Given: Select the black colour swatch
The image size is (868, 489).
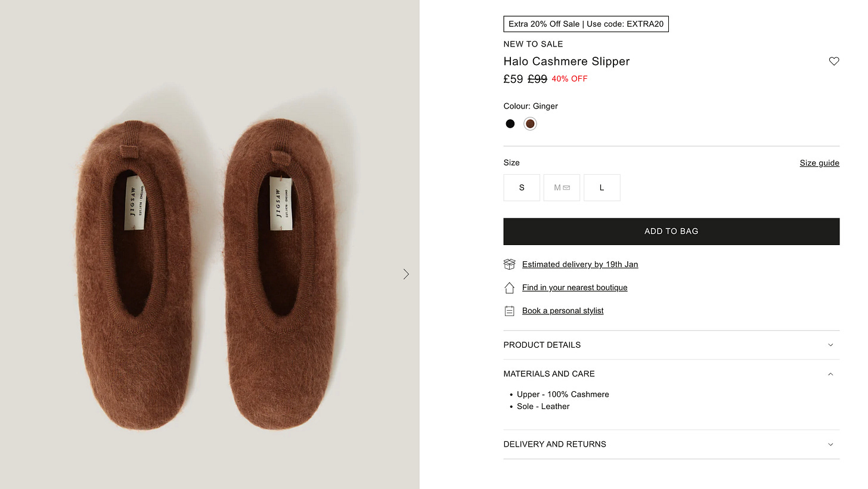Looking at the screenshot, I should [x=510, y=123].
